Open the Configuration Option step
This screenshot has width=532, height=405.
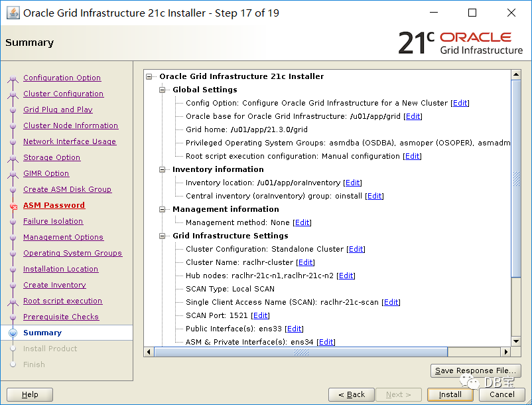(x=62, y=78)
